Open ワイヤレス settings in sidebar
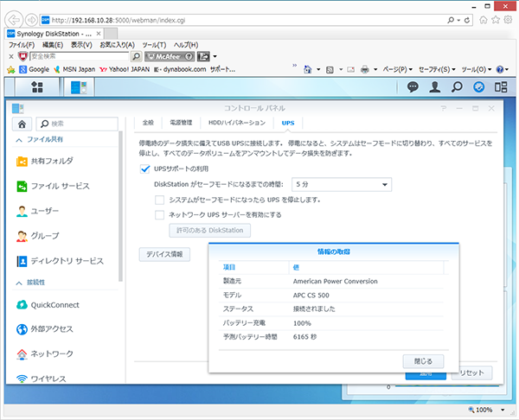The height and width of the screenshot is (420, 519). tap(41, 379)
